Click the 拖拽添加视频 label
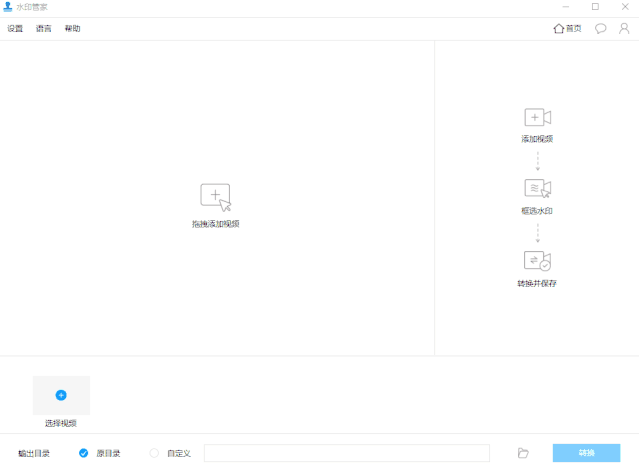Viewport: 639px width, 470px height. (x=216, y=224)
